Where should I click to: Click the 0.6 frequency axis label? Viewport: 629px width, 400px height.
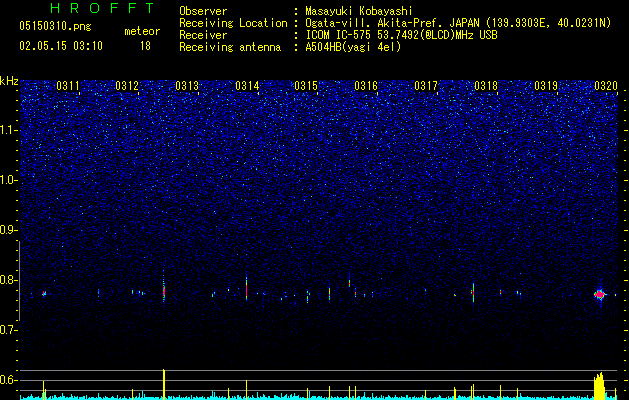(x=9, y=380)
